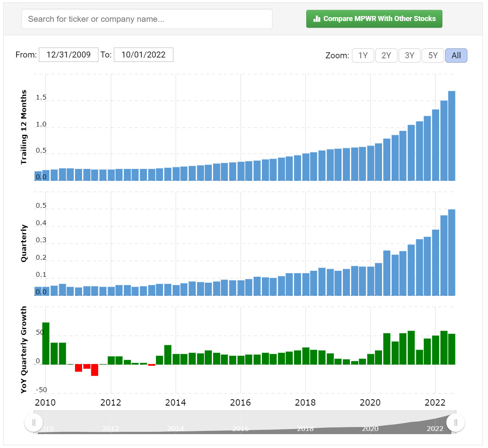Click the Trailing 12 Months axis title
Screen dimensions: 488x448
pos(24,127)
